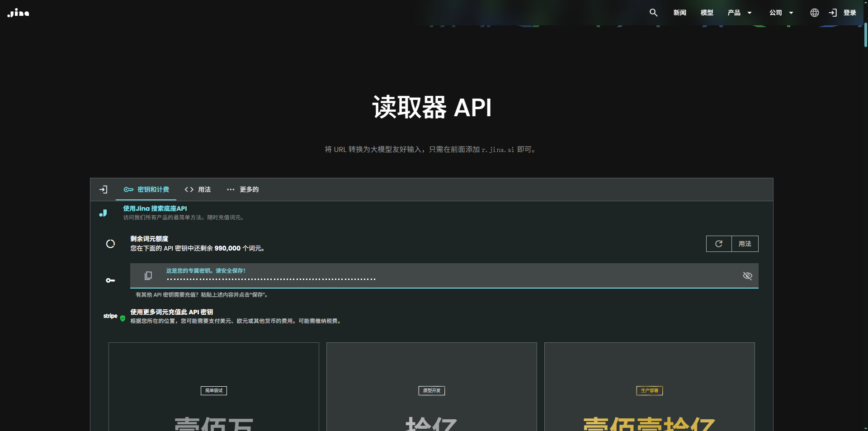Click the key icon left of key field

click(x=110, y=280)
